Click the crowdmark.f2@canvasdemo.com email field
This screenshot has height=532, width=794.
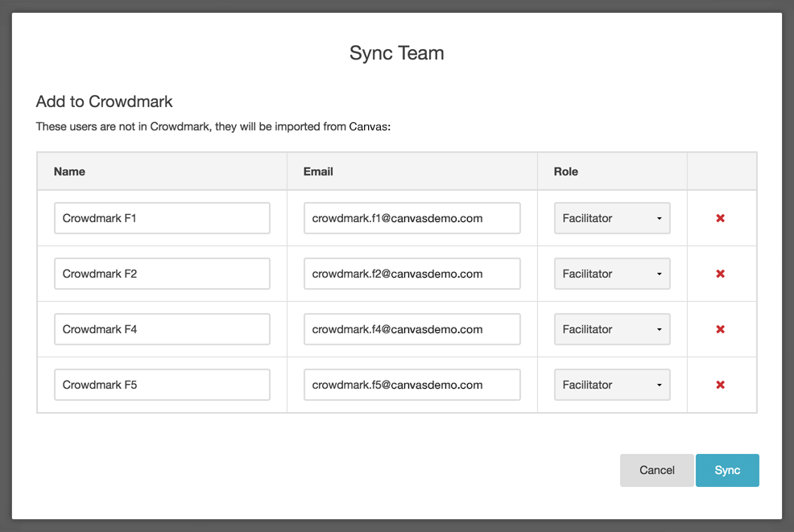[411, 273]
